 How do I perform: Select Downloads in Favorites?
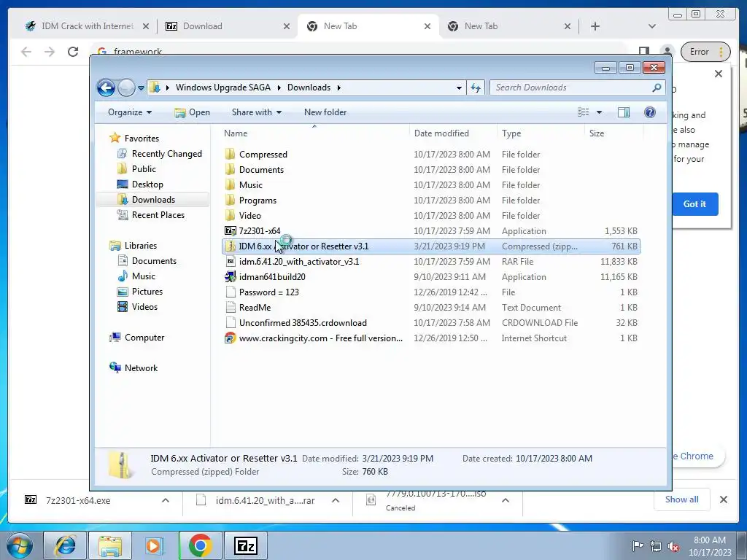point(153,200)
